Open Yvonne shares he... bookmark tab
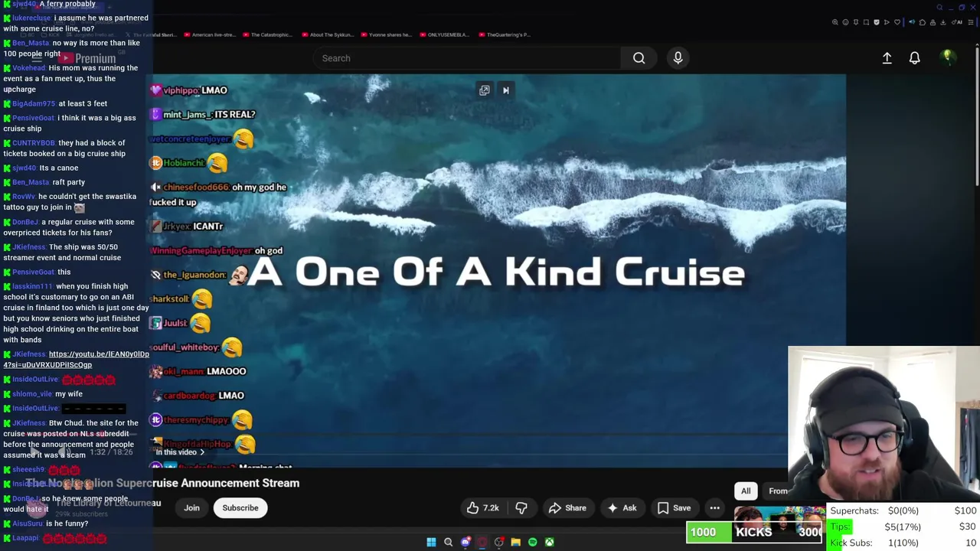Image resolution: width=980 pixels, height=551 pixels. click(386, 34)
